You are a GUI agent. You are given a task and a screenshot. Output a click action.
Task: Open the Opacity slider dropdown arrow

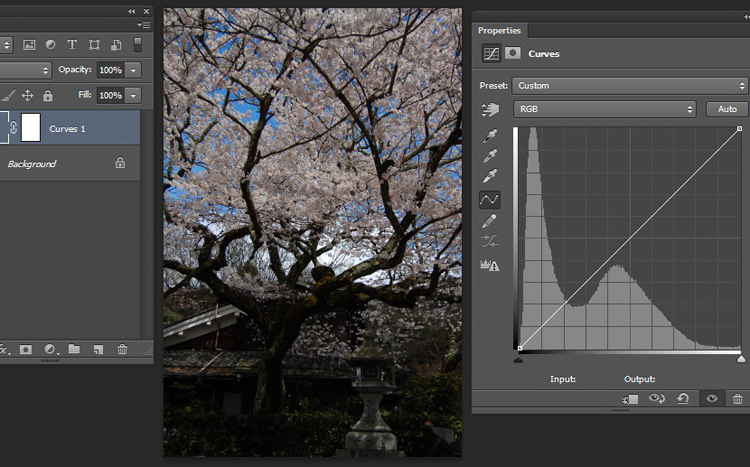tap(133, 70)
